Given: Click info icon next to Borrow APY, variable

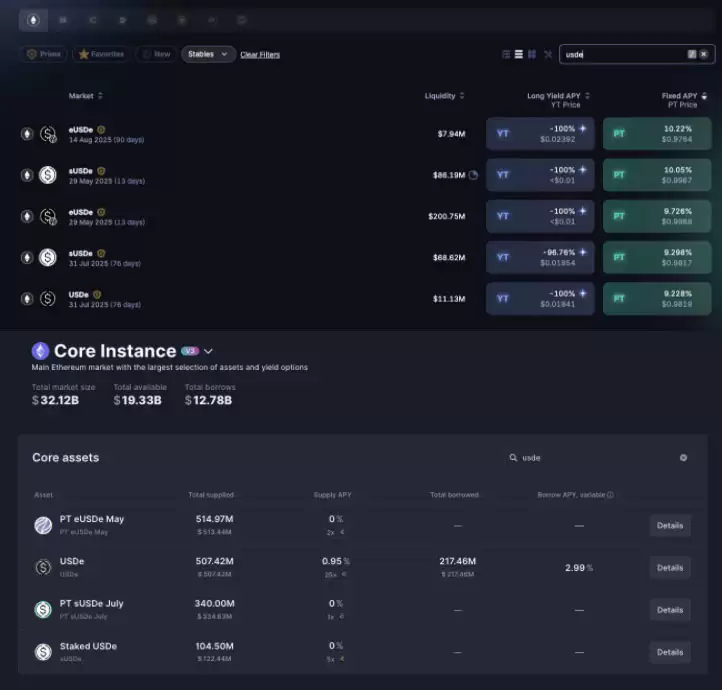Looking at the screenshot, I should (610, 495).
